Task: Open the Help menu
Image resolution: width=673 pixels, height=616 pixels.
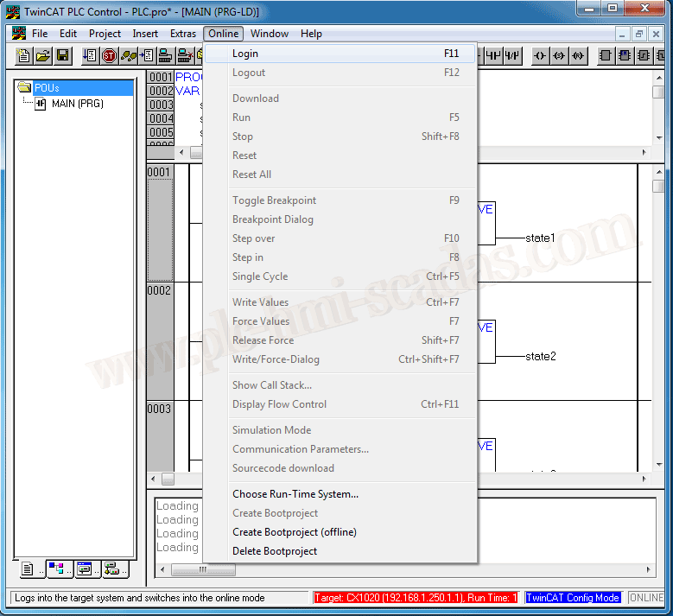Action: 311,34
